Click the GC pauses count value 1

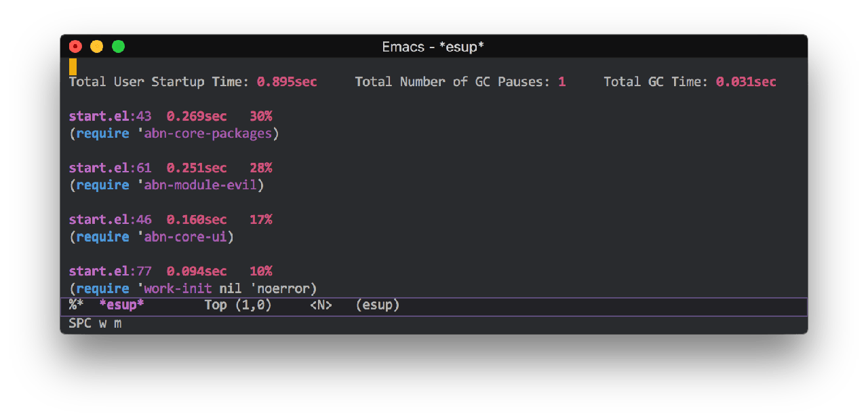(x=561, y=82)
